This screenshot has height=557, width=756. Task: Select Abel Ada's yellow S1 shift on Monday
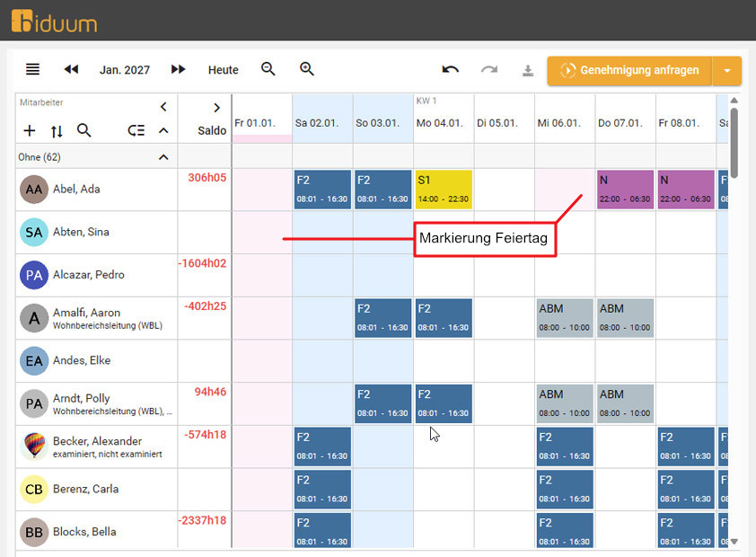[x=444, y=190]
